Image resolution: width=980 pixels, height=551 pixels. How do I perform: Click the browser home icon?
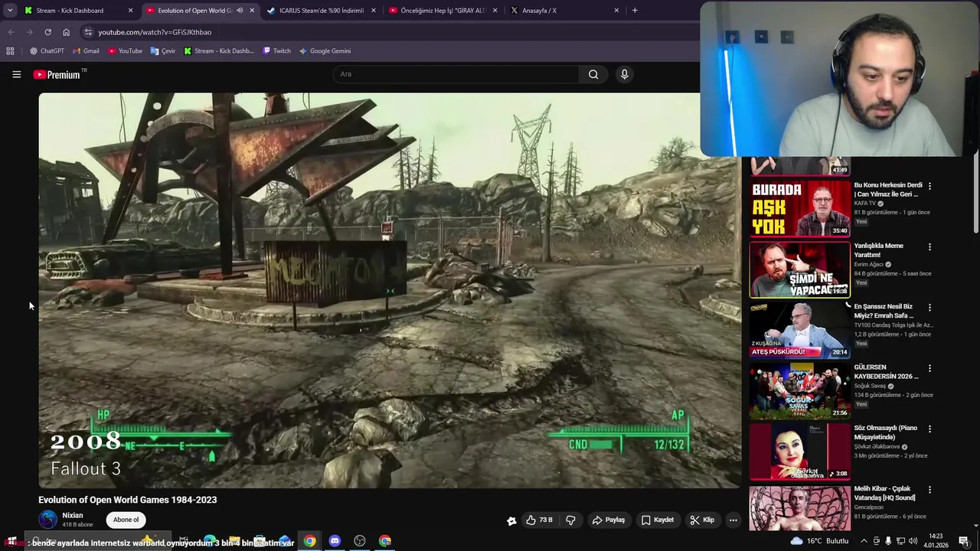click(x=66, y=32)
